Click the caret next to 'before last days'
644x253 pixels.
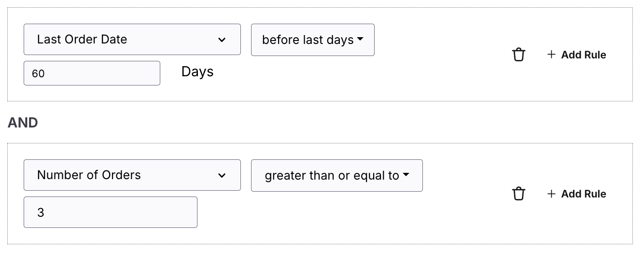pyautogui.click(x=360, y=40)
